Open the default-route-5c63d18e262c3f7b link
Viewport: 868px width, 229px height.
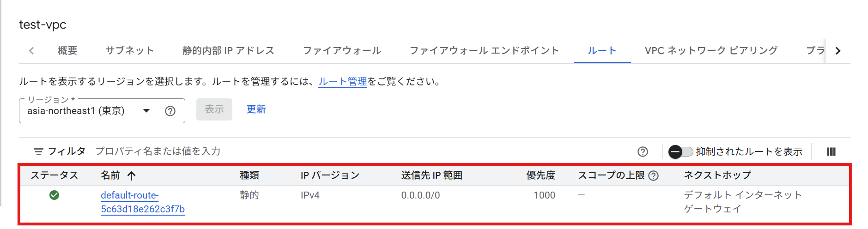coord(142,202)
